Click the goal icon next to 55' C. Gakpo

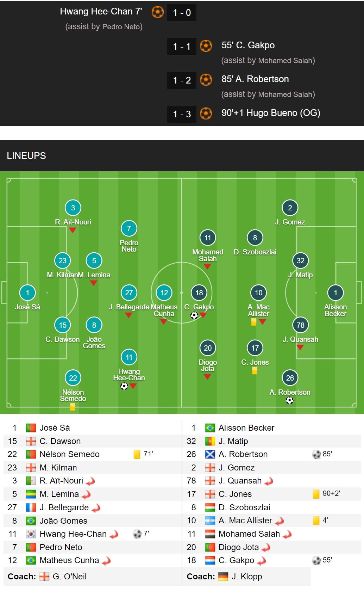click(206, 46)
